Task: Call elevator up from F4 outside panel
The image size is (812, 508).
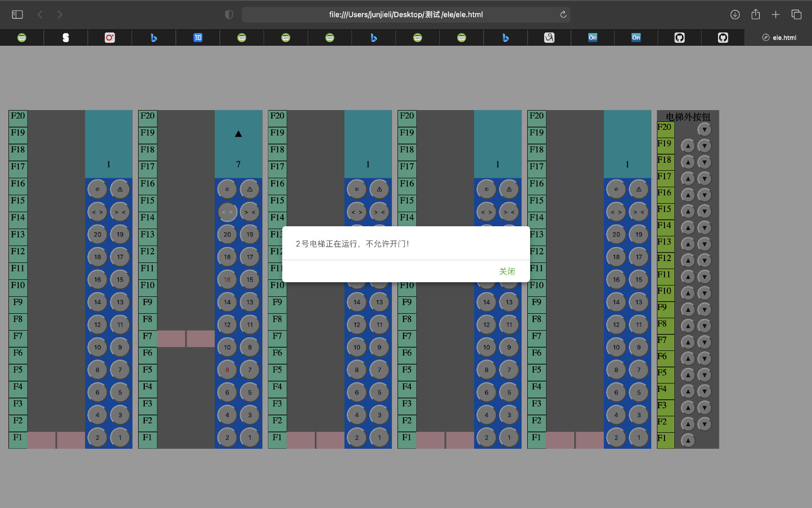Action: (x=688, y=391)
